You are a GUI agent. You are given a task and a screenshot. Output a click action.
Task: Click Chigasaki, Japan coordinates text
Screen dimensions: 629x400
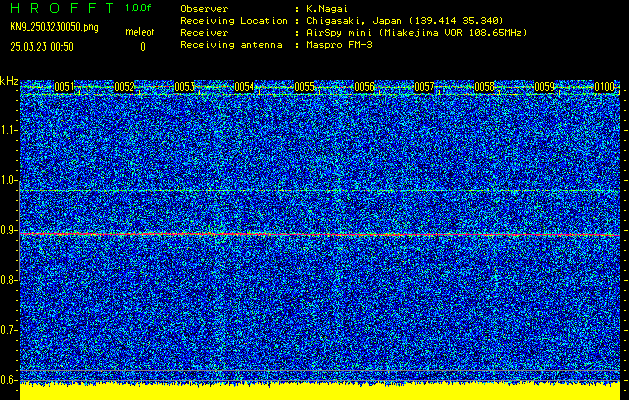coord(404,21)
